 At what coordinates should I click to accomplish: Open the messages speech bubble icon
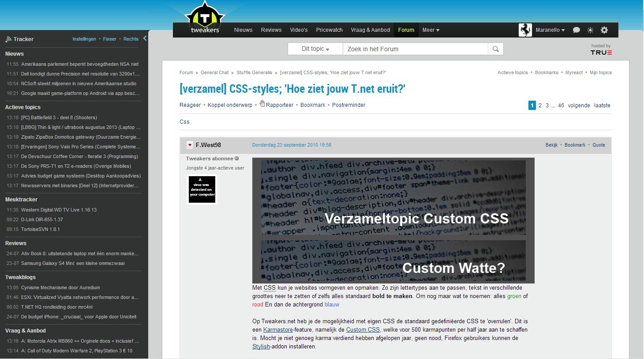pos(576,30)
